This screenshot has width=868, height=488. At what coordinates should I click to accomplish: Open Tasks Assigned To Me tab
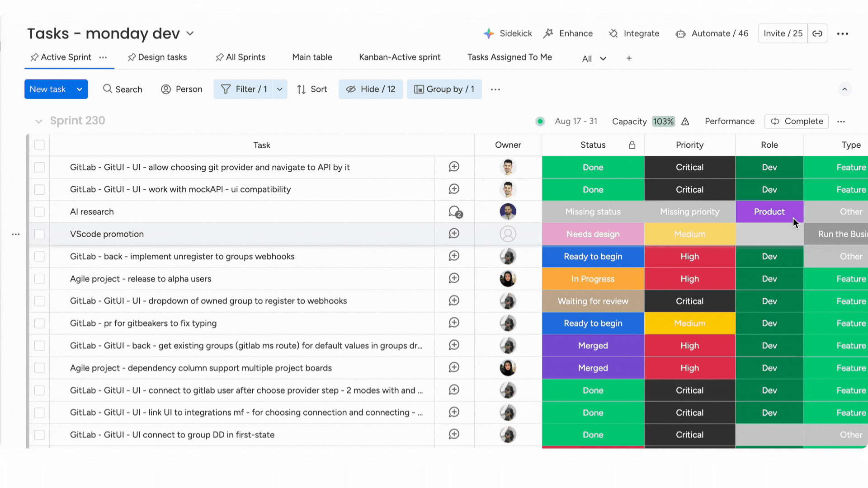click(x=509, y=57)
